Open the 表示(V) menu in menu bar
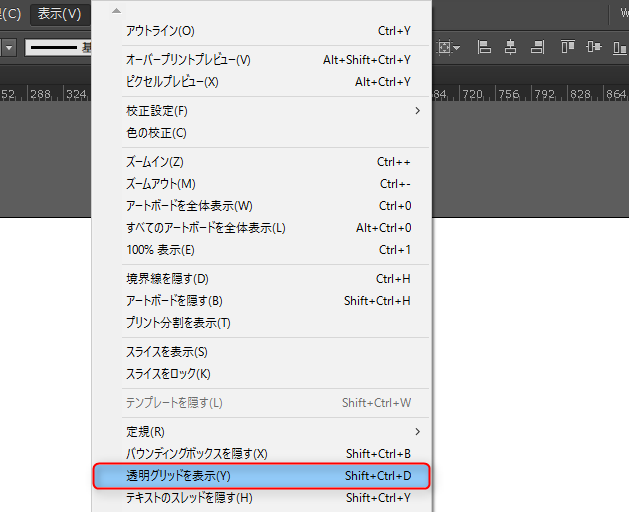The width and height of the screenshot is (629, 512). (x=59, y=13)
